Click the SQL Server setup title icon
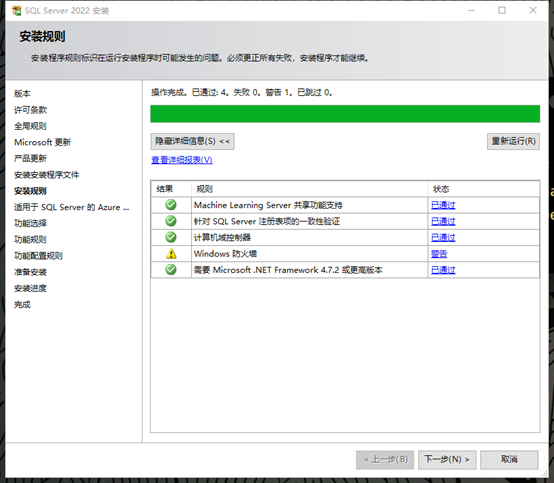 pos(16,11)
